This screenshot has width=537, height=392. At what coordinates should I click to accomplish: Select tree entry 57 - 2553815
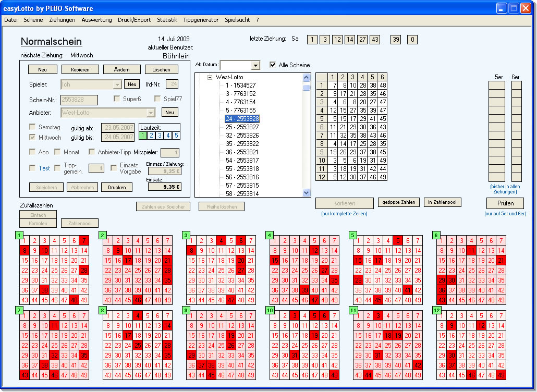click(242, 185)
